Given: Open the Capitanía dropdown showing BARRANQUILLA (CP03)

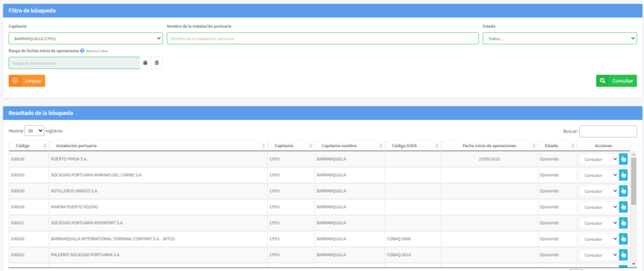Looking at the screenshot, I should [x=85, y=39].
